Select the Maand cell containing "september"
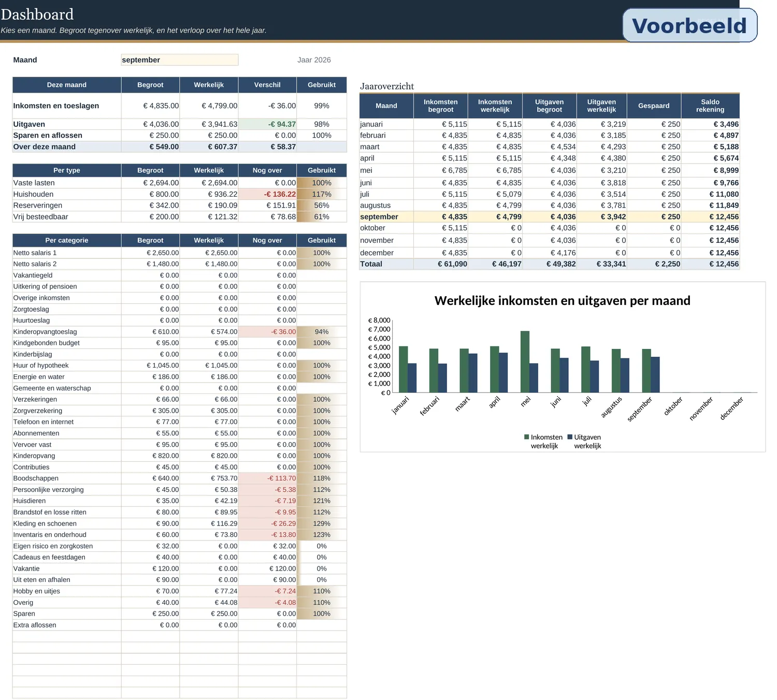Screen dimensions: 777x700 179,60
